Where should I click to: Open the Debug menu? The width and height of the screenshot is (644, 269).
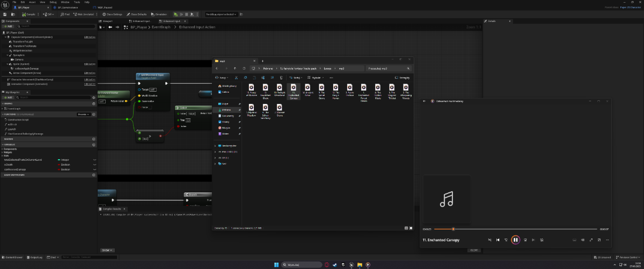pyautogui.click(x=53, y=2)
